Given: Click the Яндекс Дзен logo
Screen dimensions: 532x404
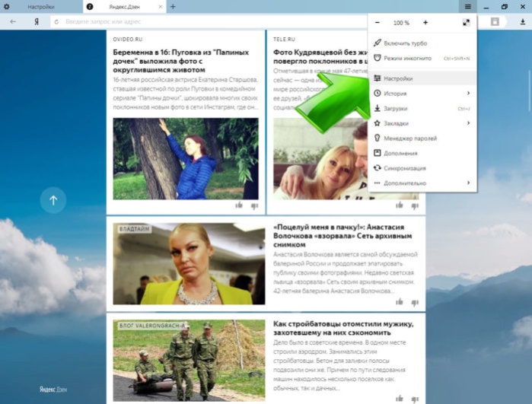Looking at the screenshot, I should (x=53, y=390).
